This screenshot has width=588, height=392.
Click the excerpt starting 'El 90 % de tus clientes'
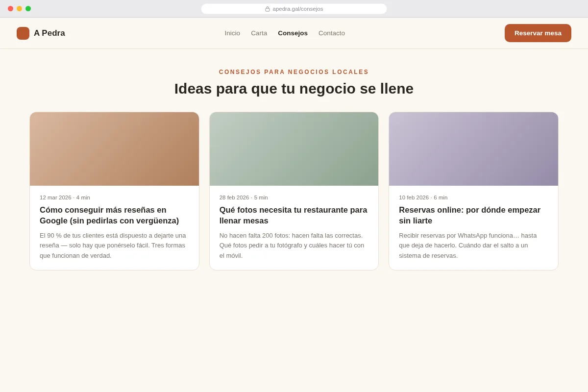click(113, 245)
